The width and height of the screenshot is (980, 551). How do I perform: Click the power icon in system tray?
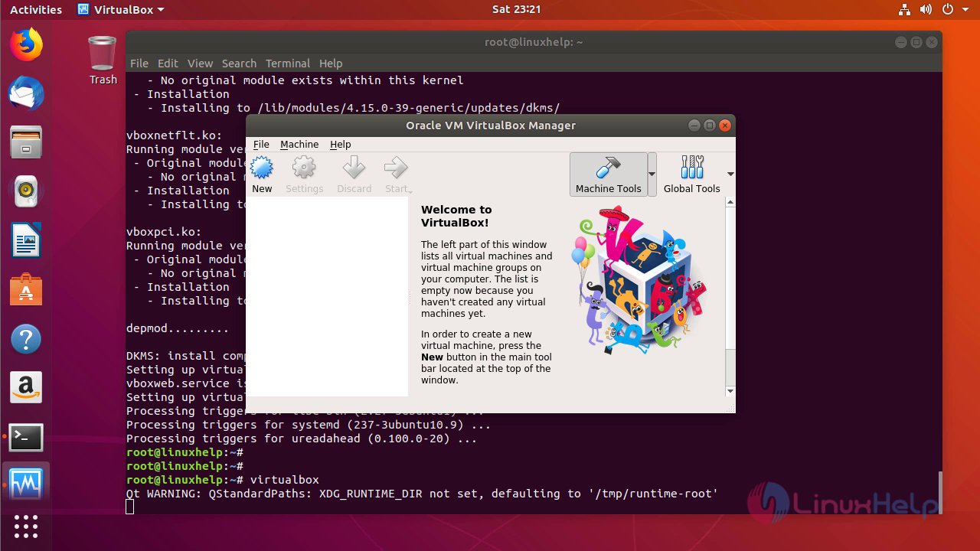pyautogui.click(x=948, y=10)
